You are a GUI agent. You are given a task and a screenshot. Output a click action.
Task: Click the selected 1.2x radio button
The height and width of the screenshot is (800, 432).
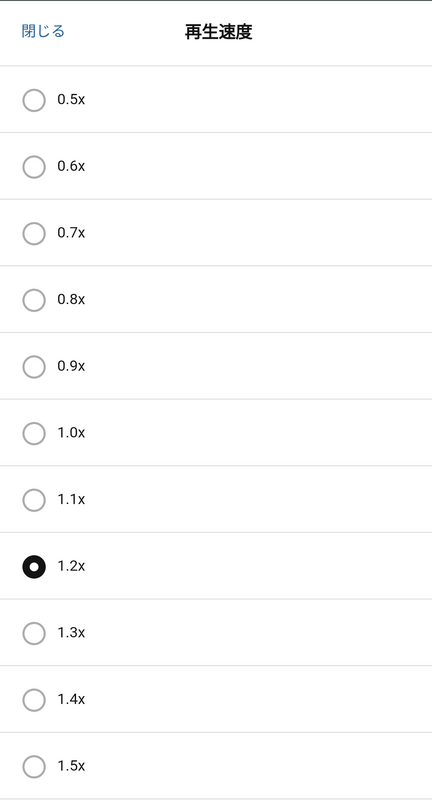[34, 566]
